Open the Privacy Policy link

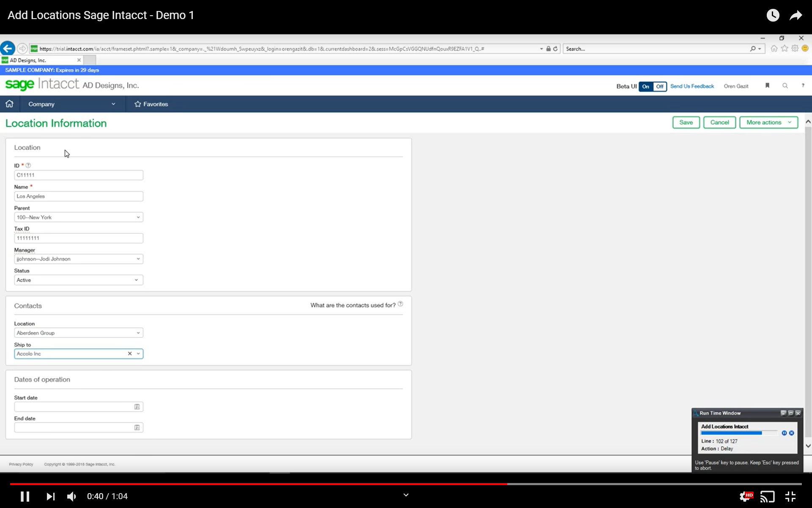click(x=21, y=464)
